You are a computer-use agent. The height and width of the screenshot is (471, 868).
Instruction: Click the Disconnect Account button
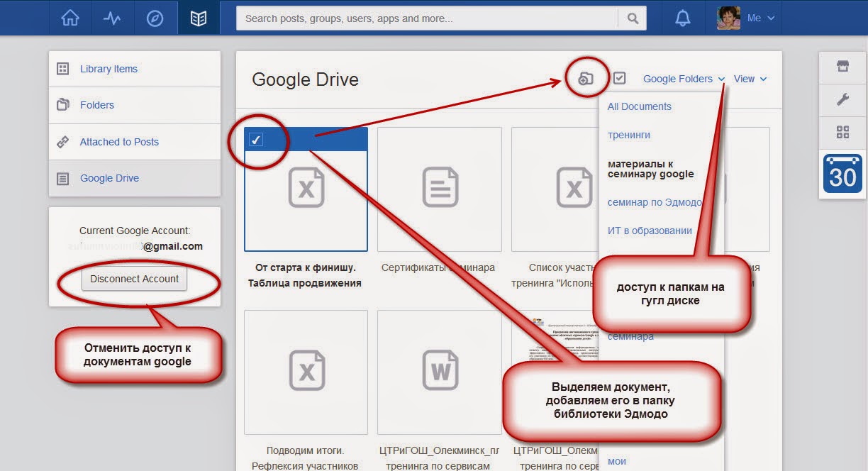(135, 279)
